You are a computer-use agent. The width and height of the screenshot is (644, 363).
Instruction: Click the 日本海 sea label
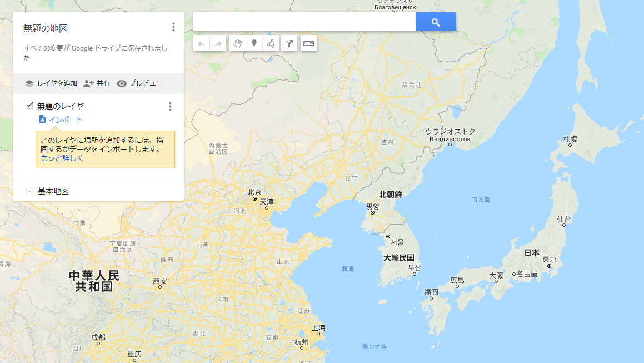pos(481,200)
